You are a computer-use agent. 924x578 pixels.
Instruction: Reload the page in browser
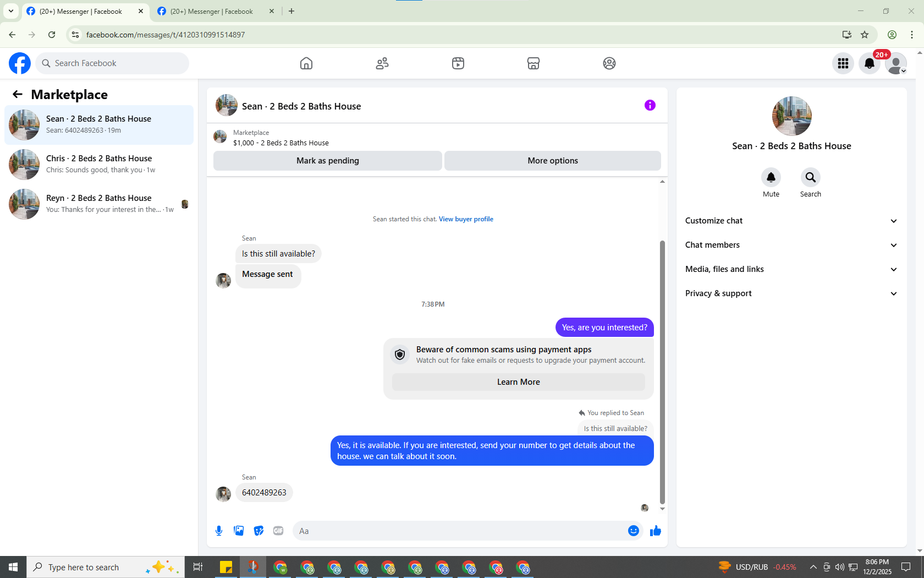[x=52, y=35]
